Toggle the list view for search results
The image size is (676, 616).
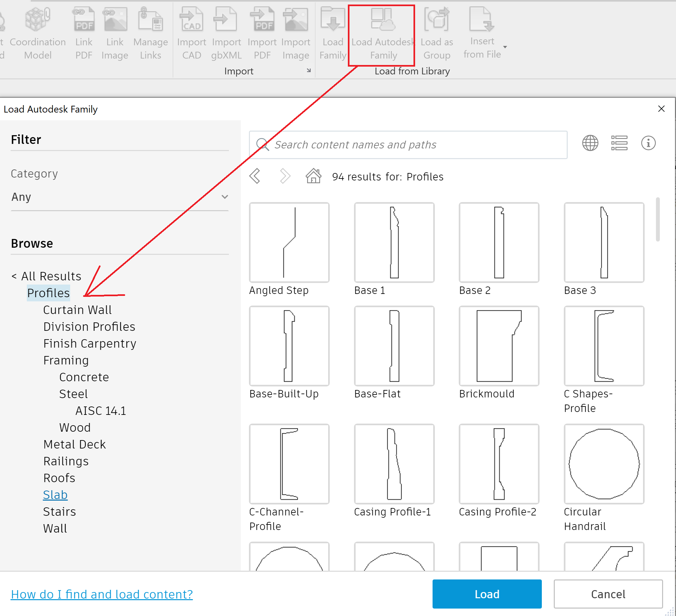[x=620, y=143]
